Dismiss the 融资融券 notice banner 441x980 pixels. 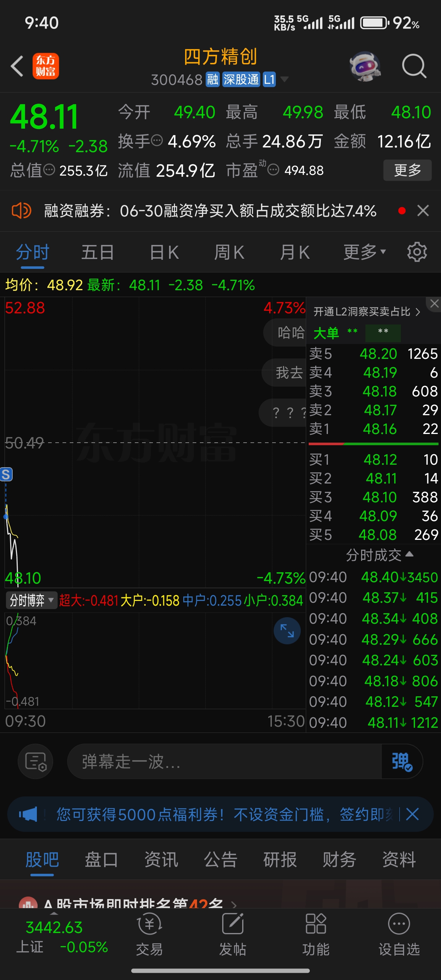point(423,211)
